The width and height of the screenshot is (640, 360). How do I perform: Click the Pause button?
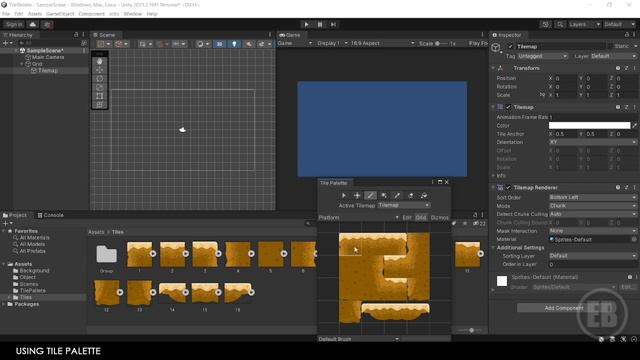point(320,24)
